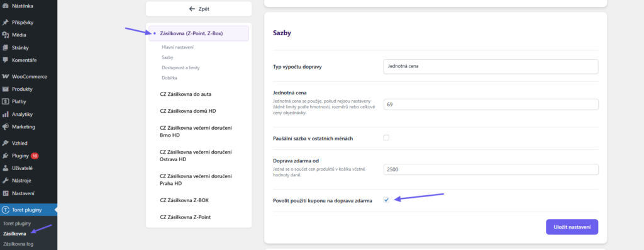Jump to the Dobírka section link

pyautogui.click(x=170, y=77)
